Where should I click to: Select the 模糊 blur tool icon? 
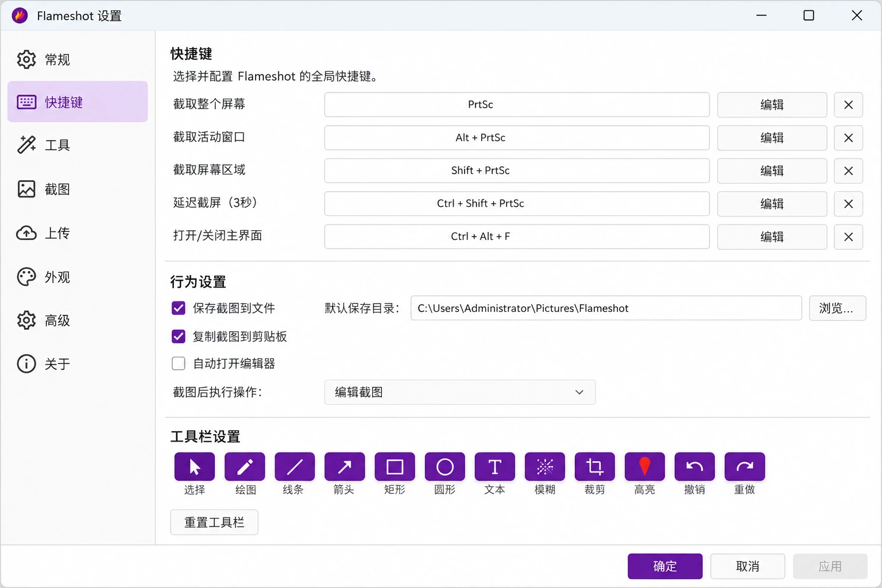[545, 466]
